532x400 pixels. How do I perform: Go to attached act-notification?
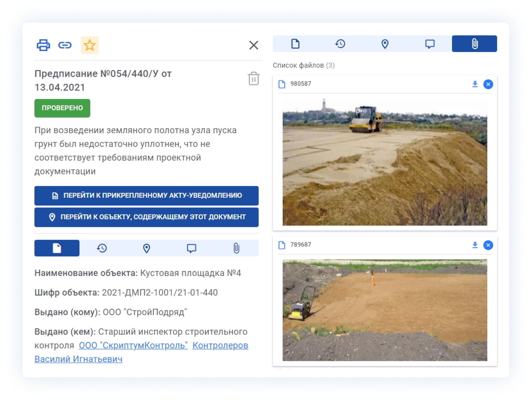point(146,195)
